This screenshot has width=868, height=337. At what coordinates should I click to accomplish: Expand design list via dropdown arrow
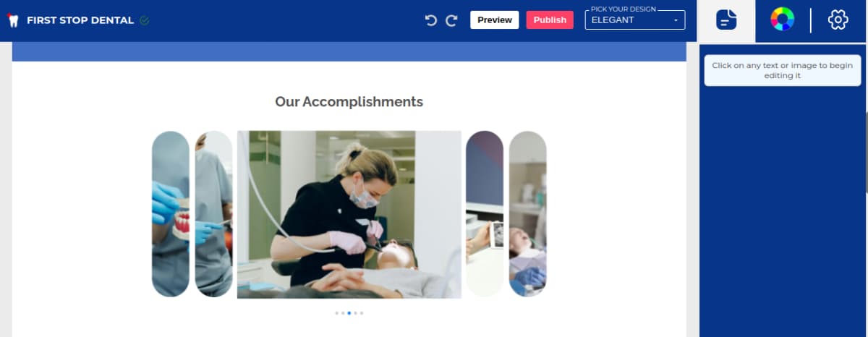(676, 20)
